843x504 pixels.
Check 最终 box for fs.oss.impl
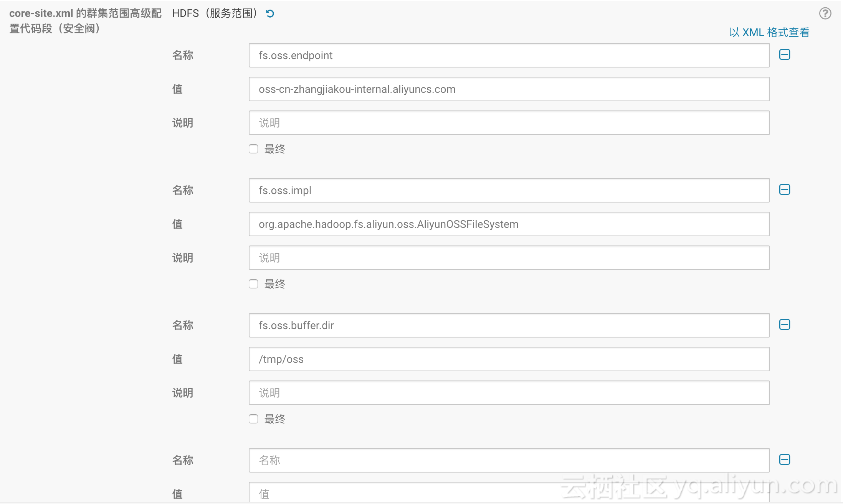pyautogui.click(x=253, y=284)
